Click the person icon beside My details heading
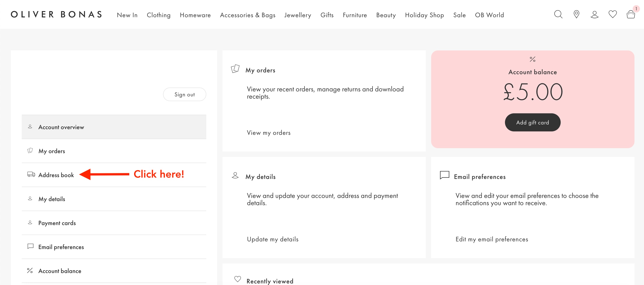Image resolution: width=644 pixels, height=285 pixels. coord(235,175)
